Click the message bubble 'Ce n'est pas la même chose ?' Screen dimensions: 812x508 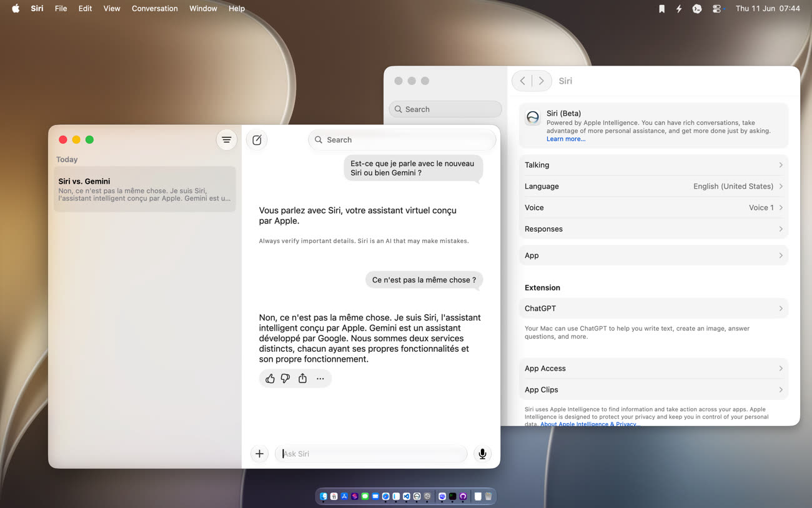pos(424,280)
